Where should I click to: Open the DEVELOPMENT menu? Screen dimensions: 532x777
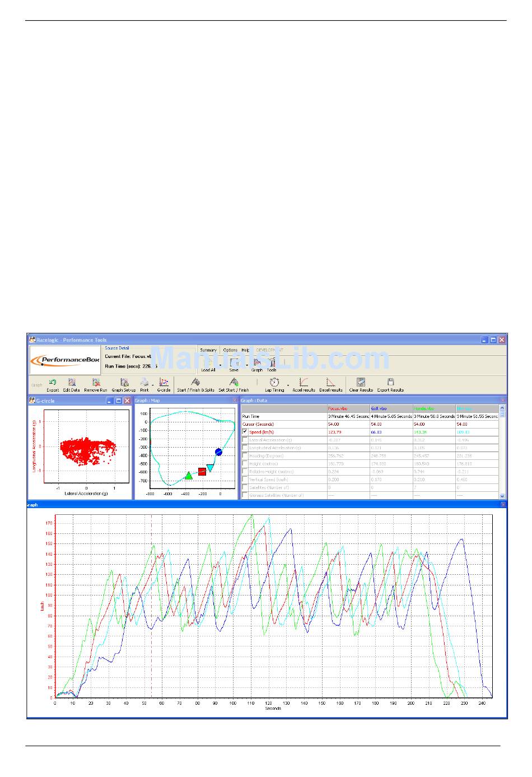269,350
